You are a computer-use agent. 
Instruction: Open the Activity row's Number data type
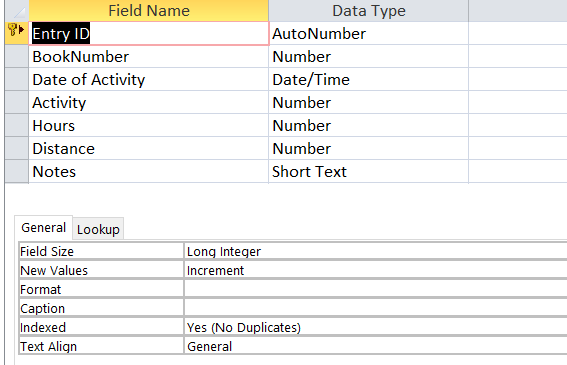[368, 103]
